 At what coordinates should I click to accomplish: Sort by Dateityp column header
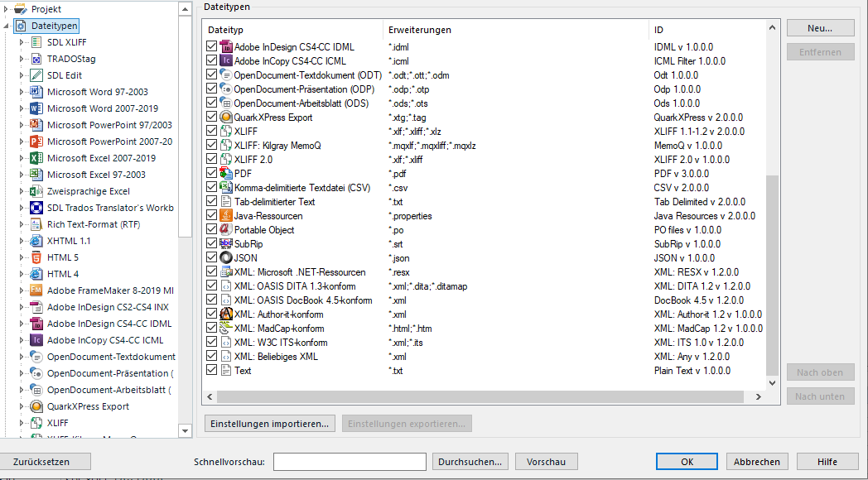click(293, 30)
